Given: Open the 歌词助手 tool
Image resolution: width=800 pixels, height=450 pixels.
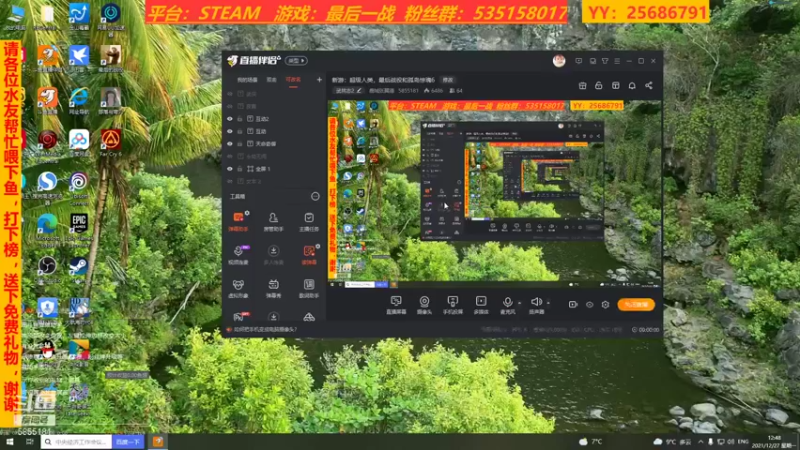Looking at the screenshot, I should pos(309,288).
